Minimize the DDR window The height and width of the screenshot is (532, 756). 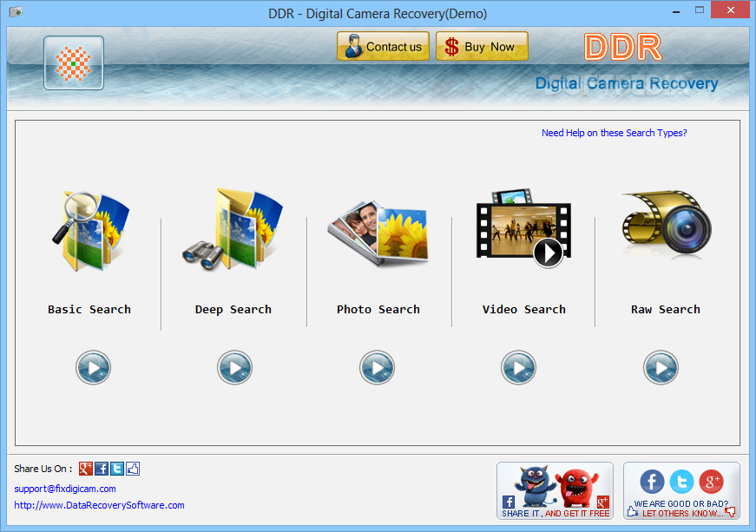click(x=676, y=10)
